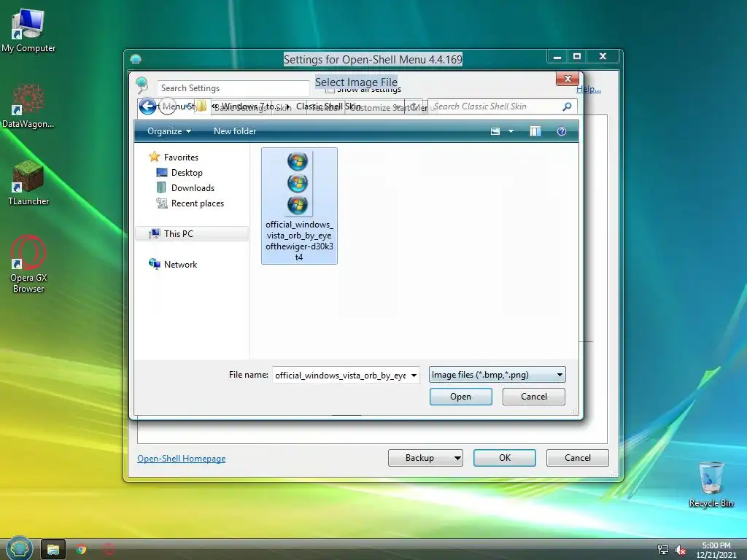The height and width of the screenshot is (560, 747).
Task: Click the muted volume tray icon
Action: coord(681,550)
